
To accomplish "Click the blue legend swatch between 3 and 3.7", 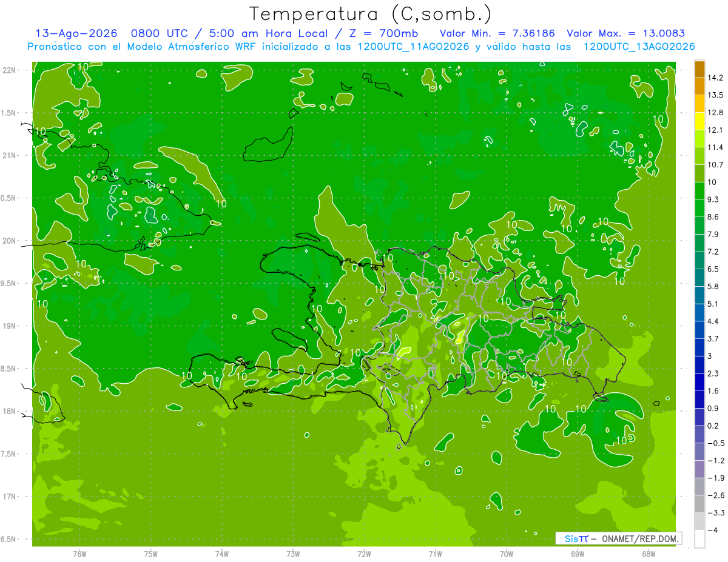I will pos(699,347).
